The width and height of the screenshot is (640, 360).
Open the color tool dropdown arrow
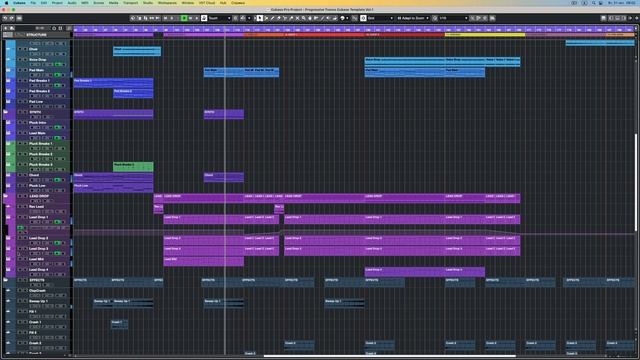click(x=347, y=18)
